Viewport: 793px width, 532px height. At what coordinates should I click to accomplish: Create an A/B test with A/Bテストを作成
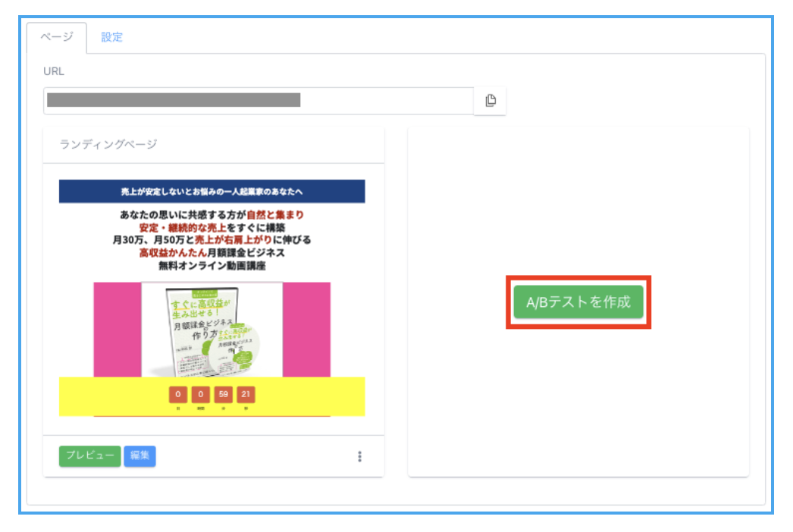pyautogui.click(x=578, y=302)
